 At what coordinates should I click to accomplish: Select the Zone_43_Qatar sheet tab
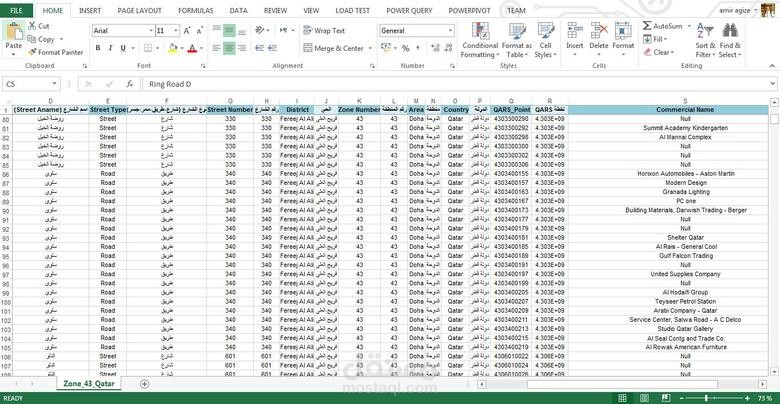pyautogui.click(x=89, y=384)
